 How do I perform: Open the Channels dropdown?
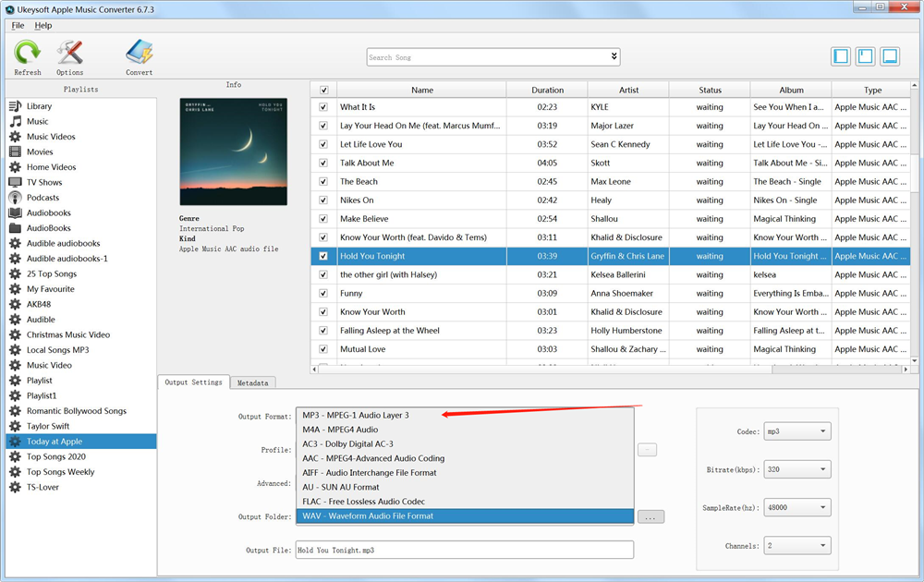click(x=797, y=545)
